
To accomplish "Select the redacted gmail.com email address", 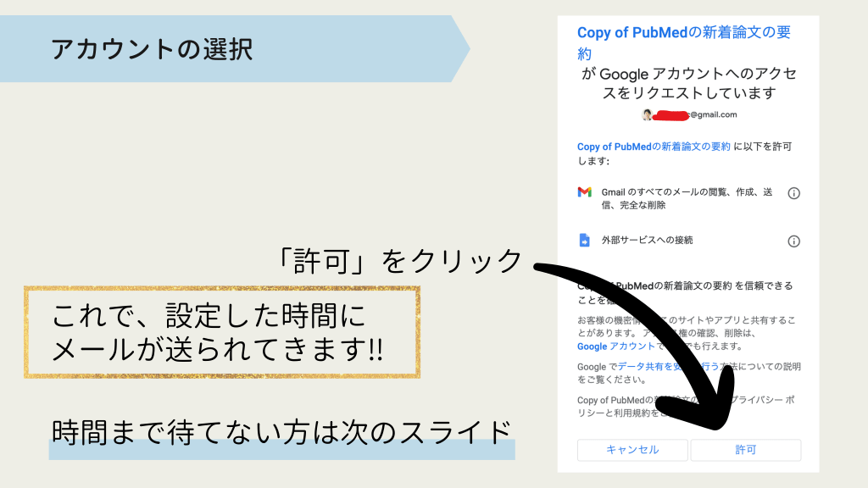I will pyautogui.click(x=695, y=115).
